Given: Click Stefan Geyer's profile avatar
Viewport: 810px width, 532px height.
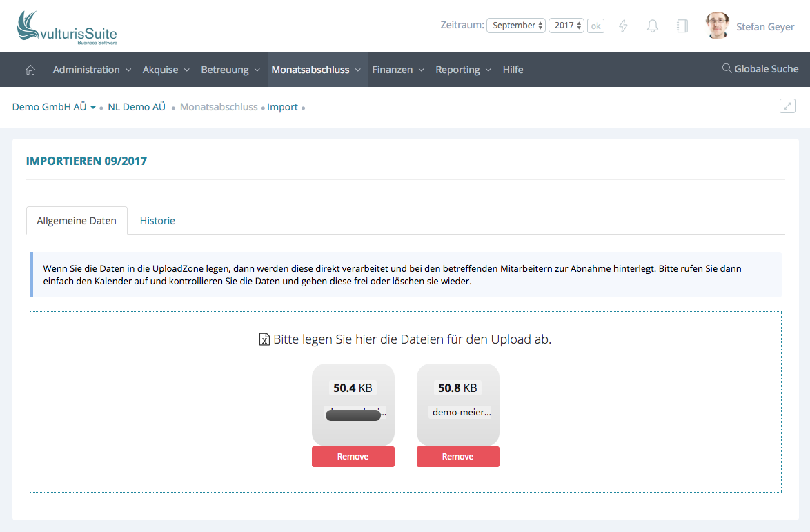Looking at the screenshot, I should pos(718,26).
